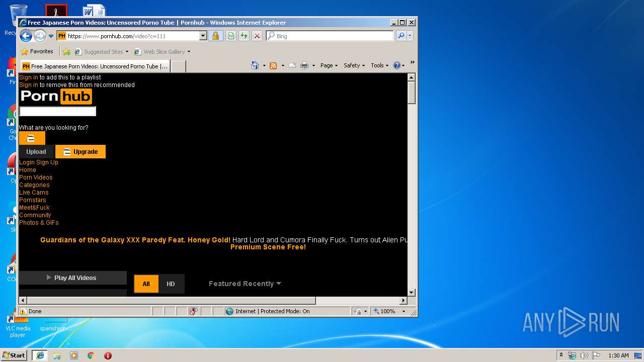Screen dimensions: 644x362
Task: Expand the Home button dropdown arrow
Action: tap(264, 65)
